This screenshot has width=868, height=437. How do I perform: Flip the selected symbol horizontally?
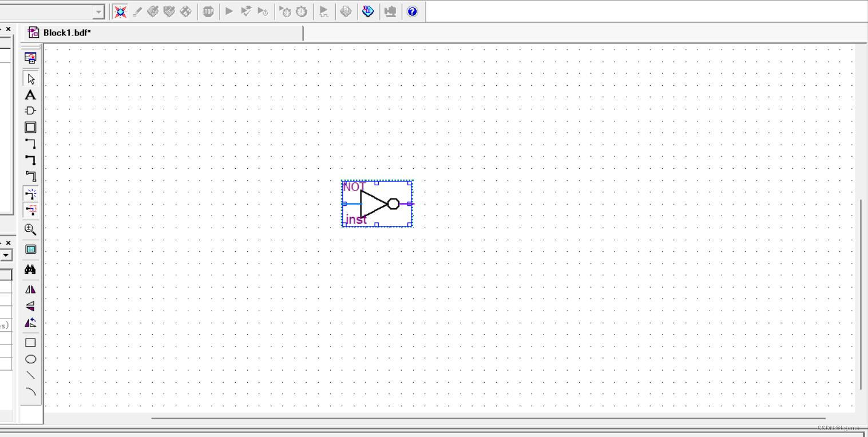tap(30, 289)
